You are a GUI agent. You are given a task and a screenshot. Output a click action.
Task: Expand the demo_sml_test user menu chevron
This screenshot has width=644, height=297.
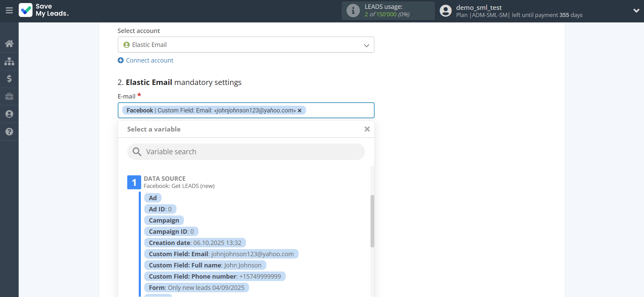pyautogui.click(x=636, y=11)
